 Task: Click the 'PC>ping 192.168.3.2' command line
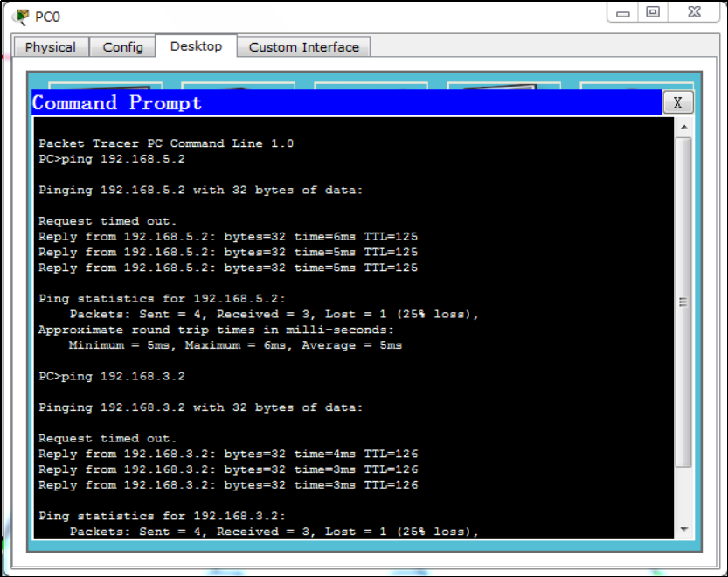(x=112, y=376)
